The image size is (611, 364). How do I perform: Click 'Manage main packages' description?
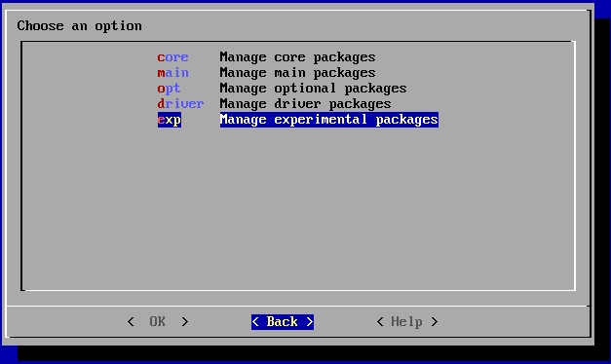[x=298, y=73]
